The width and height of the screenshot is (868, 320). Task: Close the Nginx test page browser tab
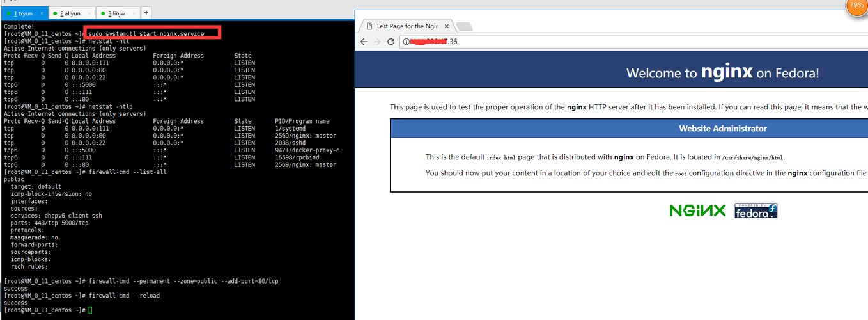(446, 26)
